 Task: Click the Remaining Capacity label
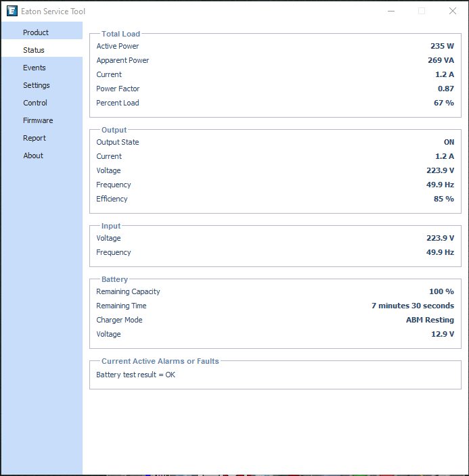point(128,291)
